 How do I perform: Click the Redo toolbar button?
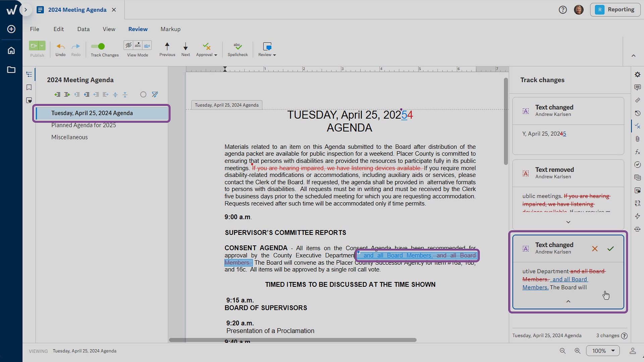[76, 49]
